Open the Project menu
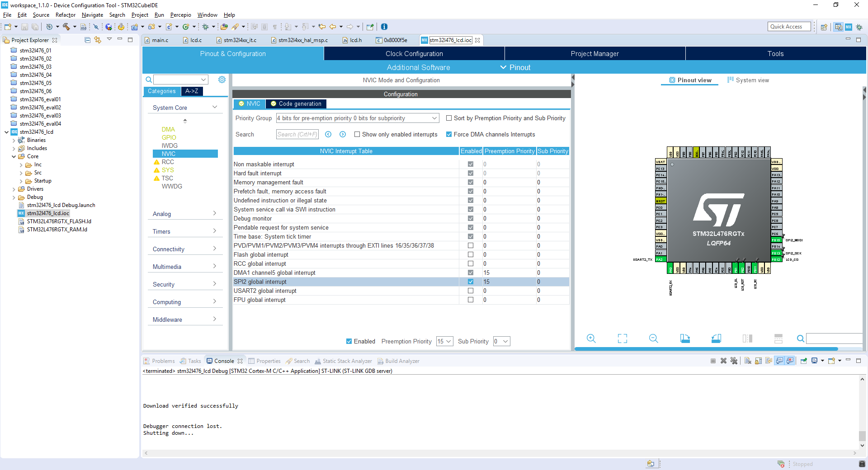Screen dimensions: 868x470 [x=140, y=15]
